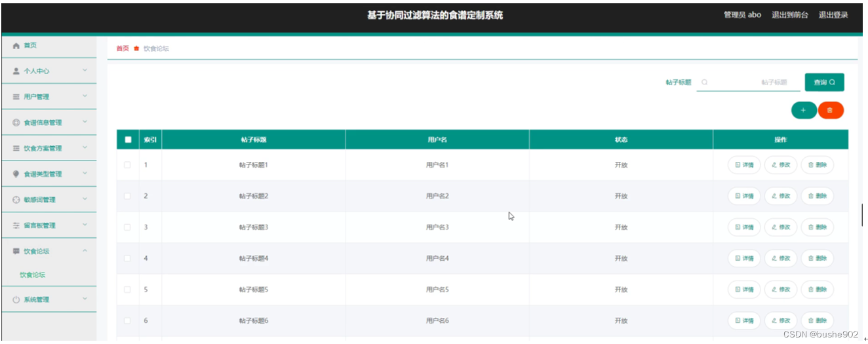Click the list icon for 用户管理
The height and width of the screenshot is (344, 868).
click(x=16, y=96)
